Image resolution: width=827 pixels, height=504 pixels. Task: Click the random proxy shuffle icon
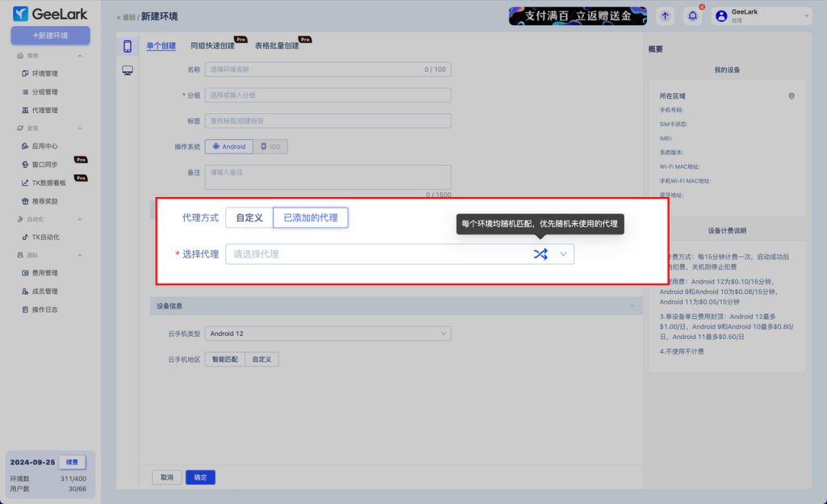[540, 254]
